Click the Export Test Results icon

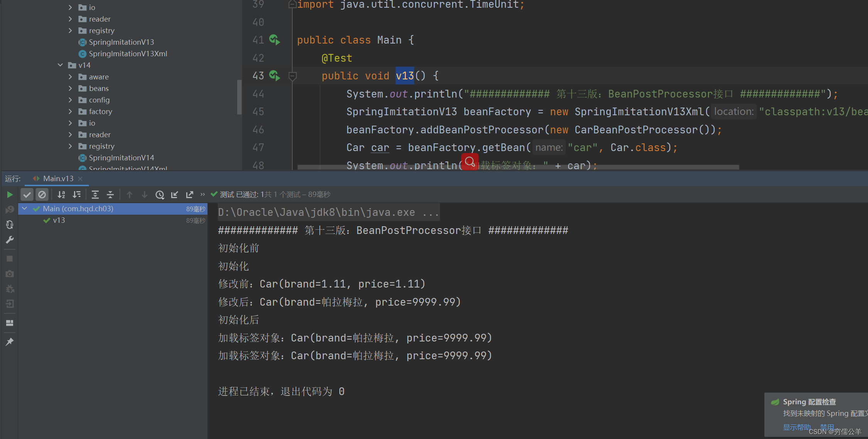pos(189,195)
